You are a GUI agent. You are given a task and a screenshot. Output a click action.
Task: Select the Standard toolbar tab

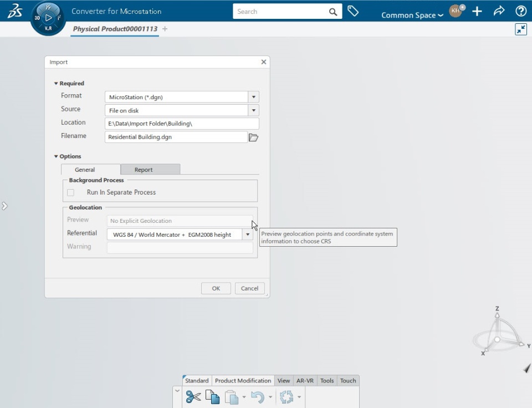point(197,380)
